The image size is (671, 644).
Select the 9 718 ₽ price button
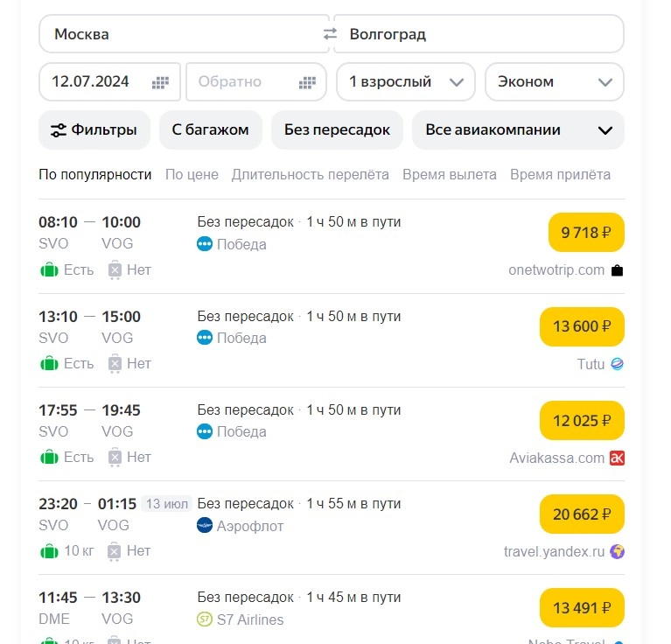click(585, 232)
